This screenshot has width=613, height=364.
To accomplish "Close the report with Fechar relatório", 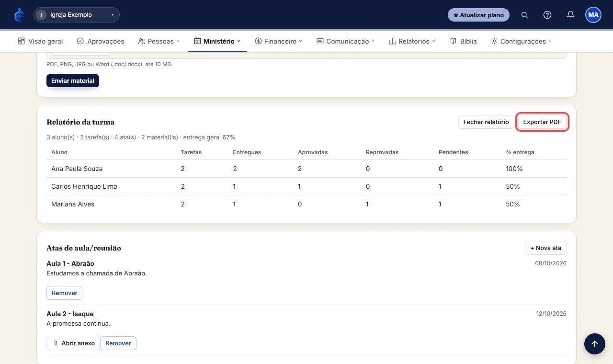I will [x=486, y=122].
